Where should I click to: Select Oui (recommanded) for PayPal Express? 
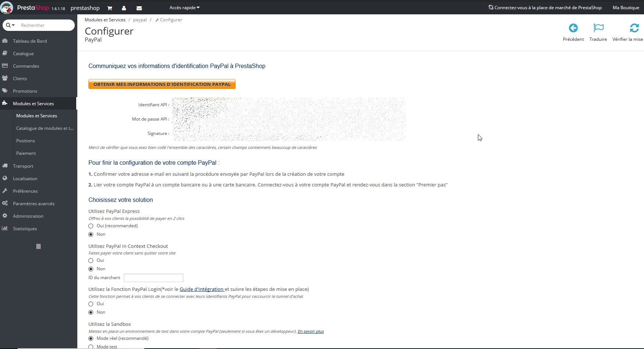pos(91,226)
